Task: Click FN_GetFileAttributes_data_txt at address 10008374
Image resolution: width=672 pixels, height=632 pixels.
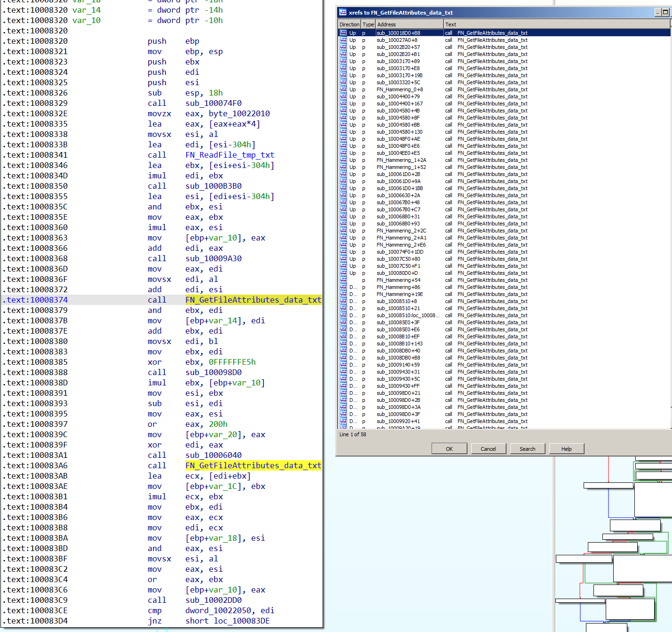Action: (253, 300)
